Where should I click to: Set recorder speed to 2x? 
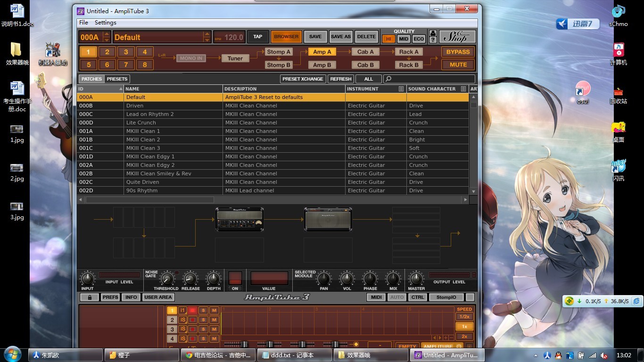[x=464, y=337]
